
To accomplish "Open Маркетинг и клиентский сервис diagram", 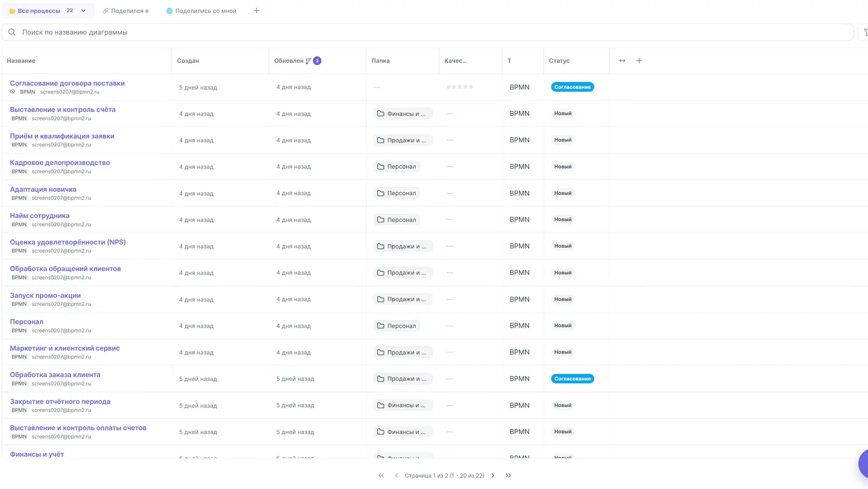I will coord(65,348).
